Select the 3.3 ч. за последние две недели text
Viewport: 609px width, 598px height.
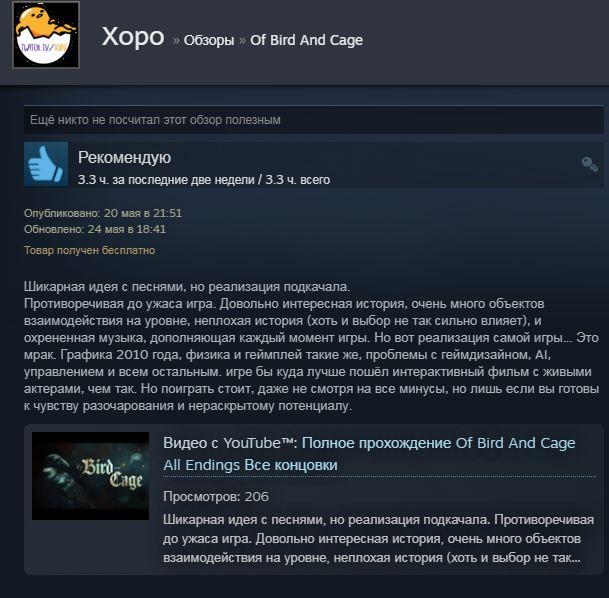[x=166, y=180]
